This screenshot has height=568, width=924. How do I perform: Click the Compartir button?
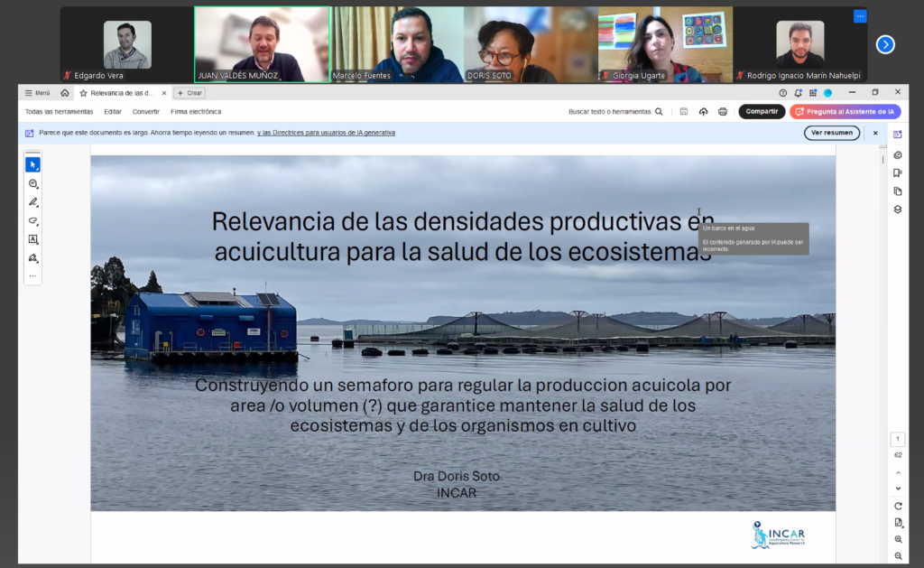coord(762,112)
